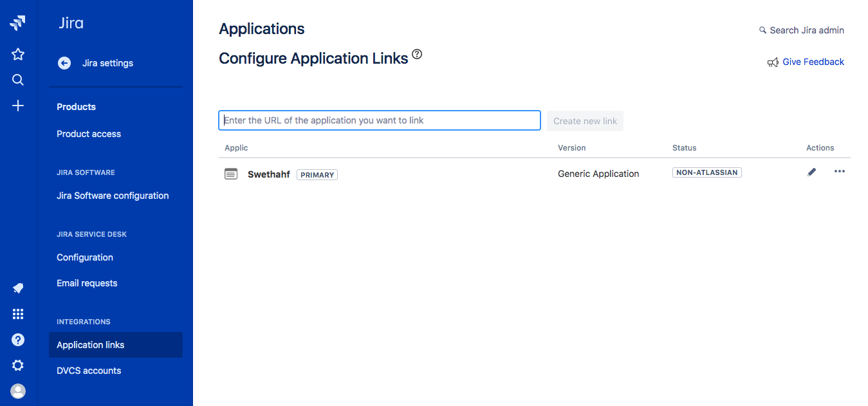Viewport: 868px width, 406px height.
Task: Open help icon beside Configure Application Links
Action: tap(417, 54)
